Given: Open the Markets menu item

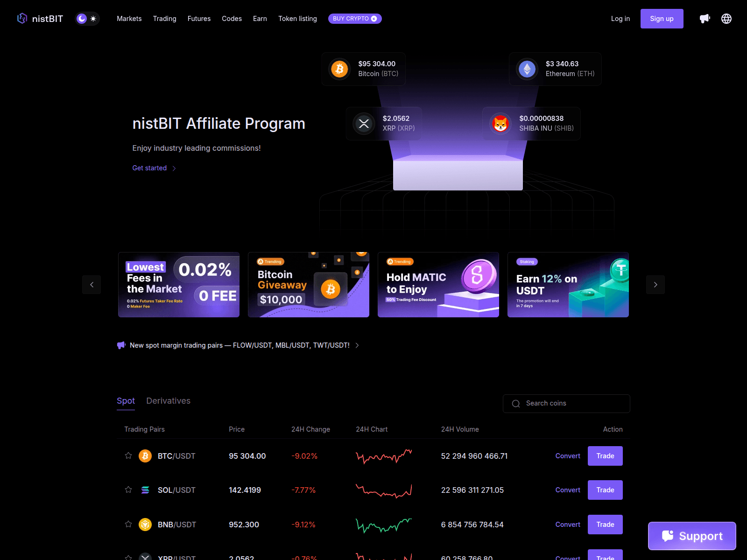Looking at the screenshot, I should point(129,19).
